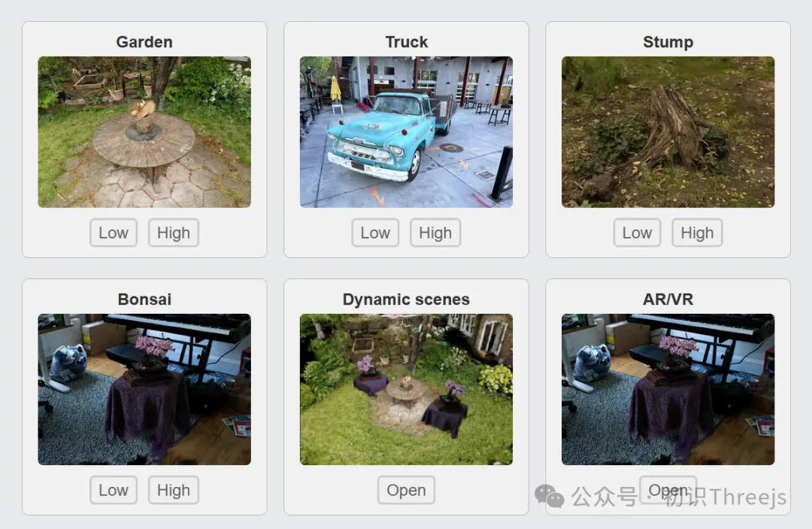Click the WeChat logo in the watermark
Screen dimensions: 812x529
click(550, 497)
